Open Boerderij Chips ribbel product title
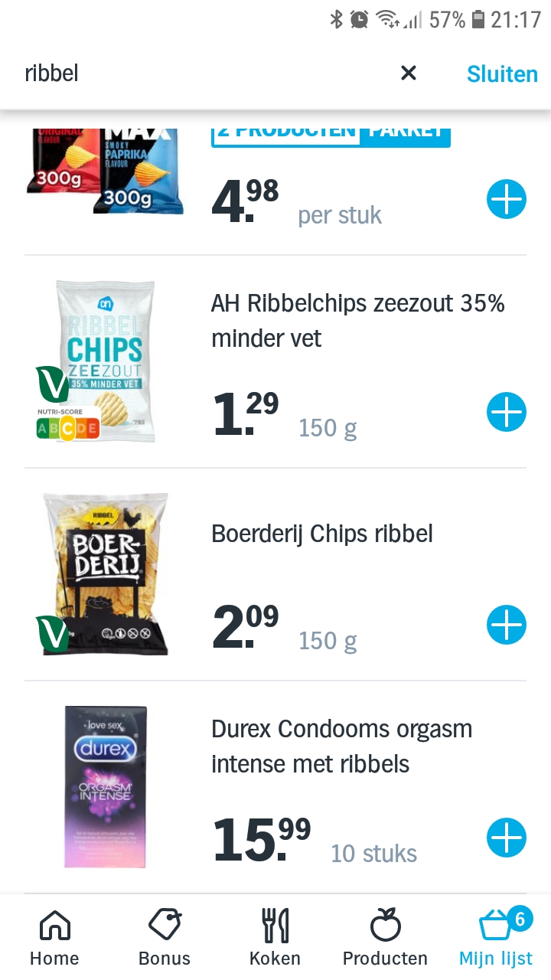Image resolution: width=551 pixels, height=980 pixels. tap(321, 534)
